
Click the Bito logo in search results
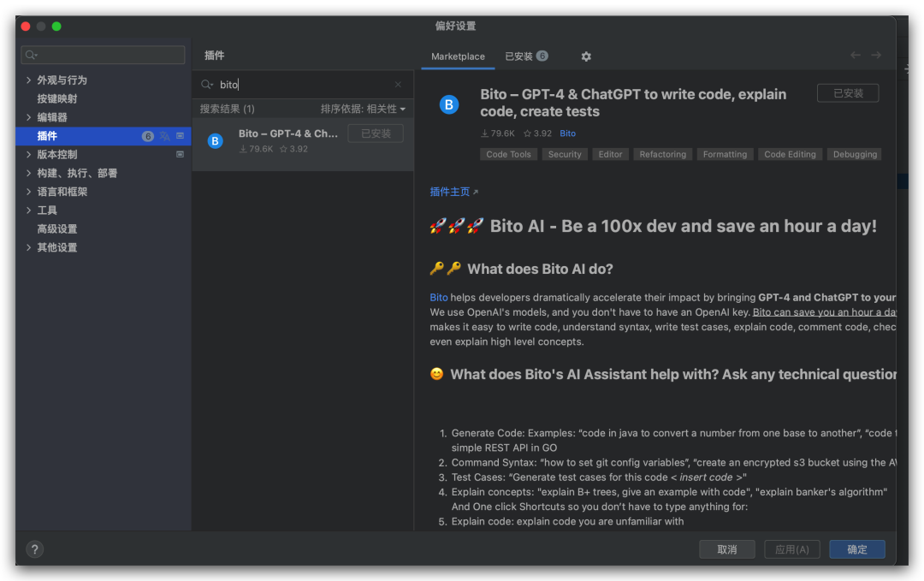tap(216, 141)
